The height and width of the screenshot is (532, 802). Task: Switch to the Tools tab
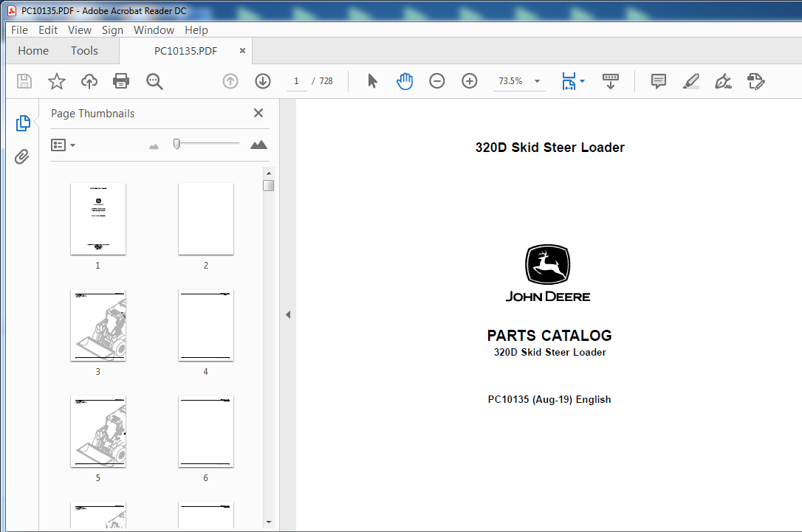84,51
